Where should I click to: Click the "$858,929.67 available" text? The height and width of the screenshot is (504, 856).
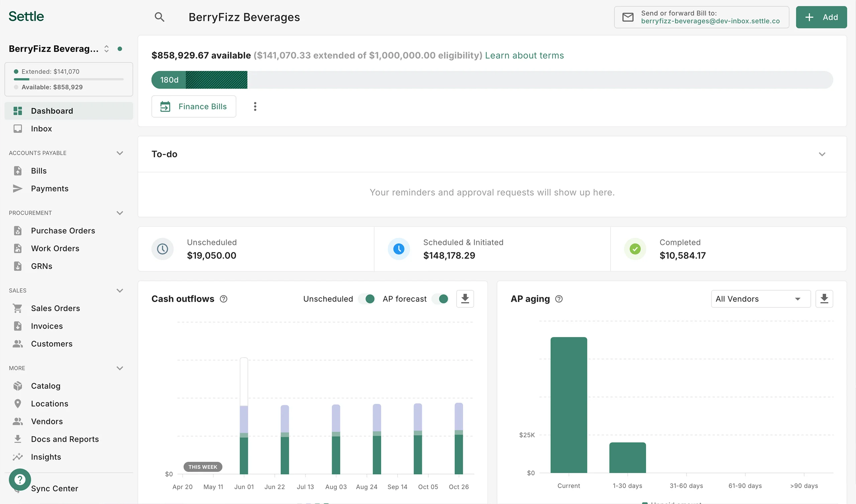coord(201,55)
